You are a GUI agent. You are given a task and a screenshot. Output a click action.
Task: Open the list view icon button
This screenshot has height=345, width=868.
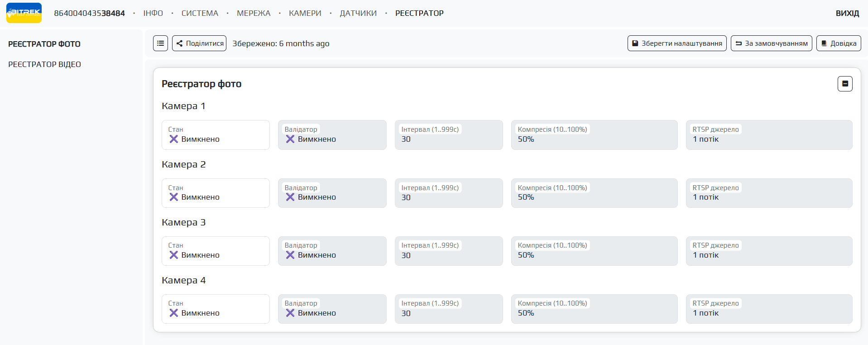pos(160,43)
